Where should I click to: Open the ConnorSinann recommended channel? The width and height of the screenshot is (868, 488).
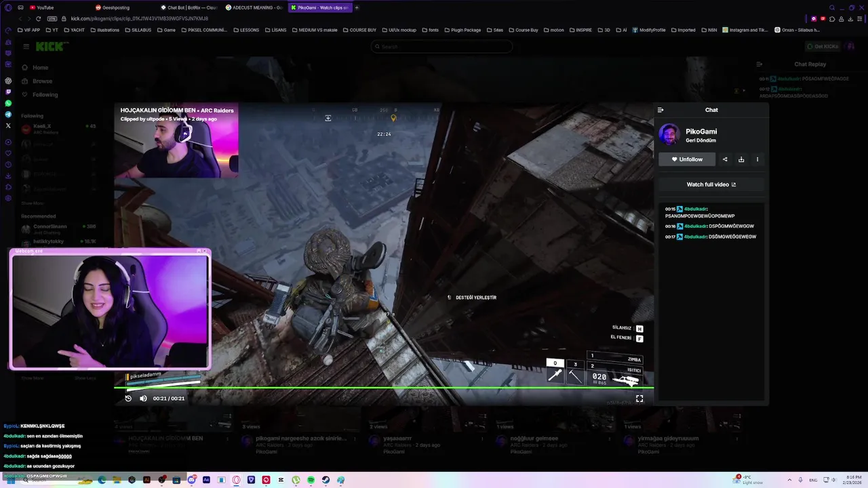tap(58, 228)
